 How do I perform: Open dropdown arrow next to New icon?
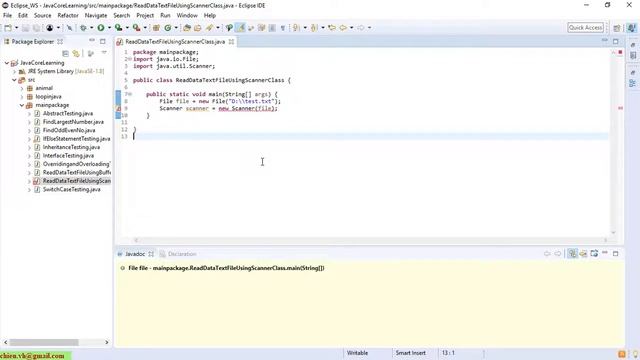tap(16, 28)
